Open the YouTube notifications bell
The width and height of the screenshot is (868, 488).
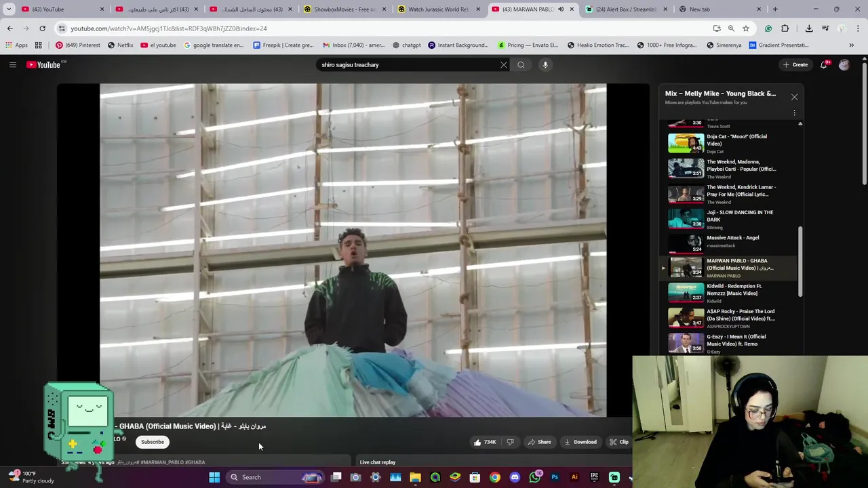point(823,65)
